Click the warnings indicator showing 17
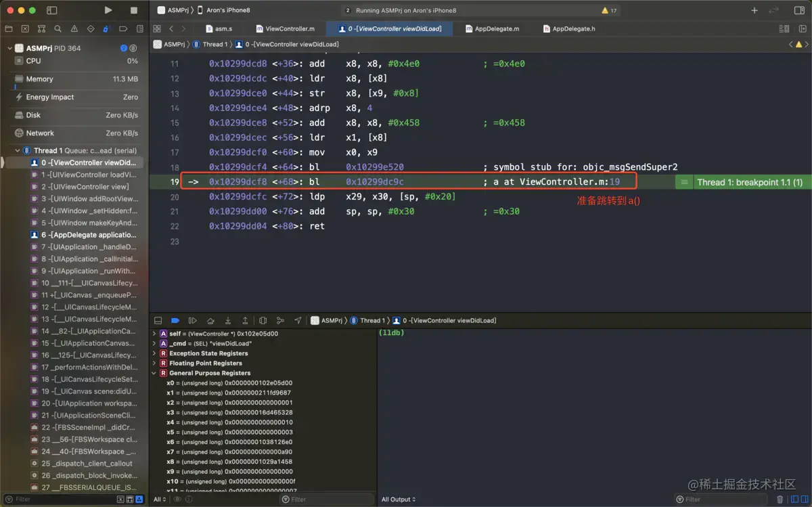 tap(609, 10)
